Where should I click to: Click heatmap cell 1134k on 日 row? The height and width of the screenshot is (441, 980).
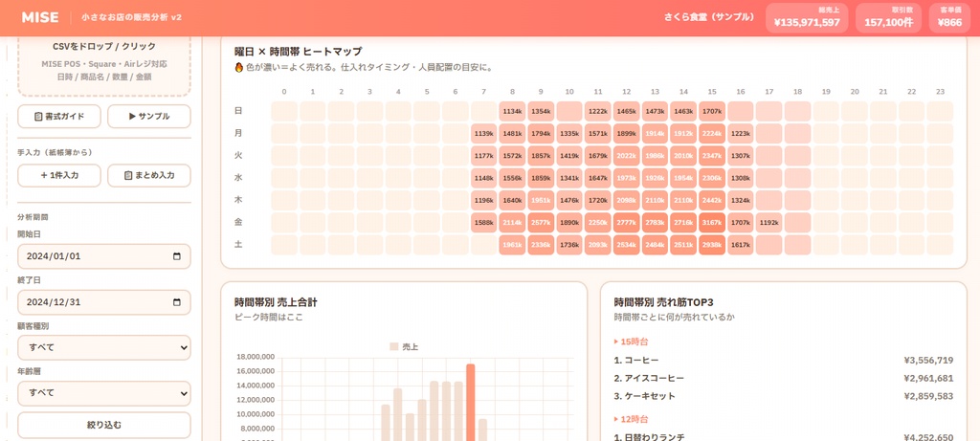(x=513, y=111)
